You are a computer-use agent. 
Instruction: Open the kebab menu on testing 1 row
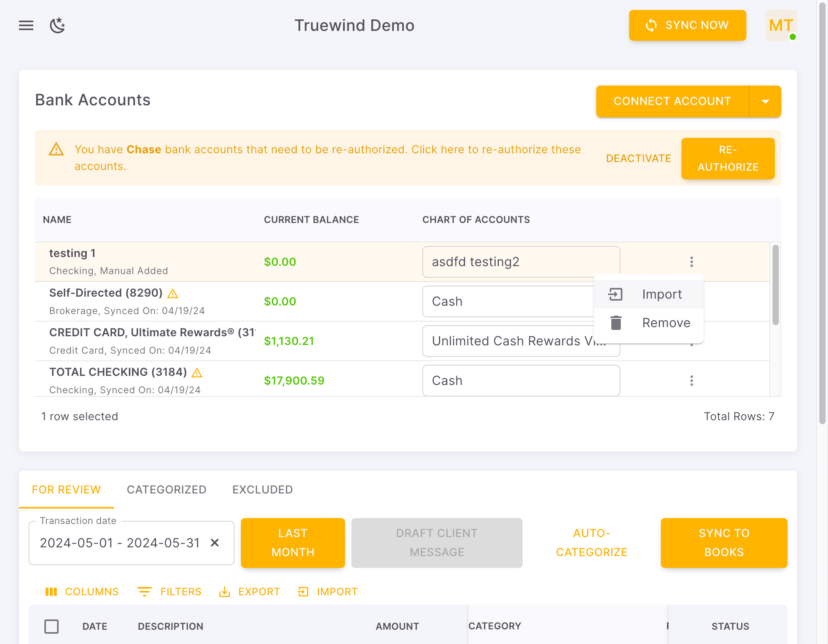(691, 261)
